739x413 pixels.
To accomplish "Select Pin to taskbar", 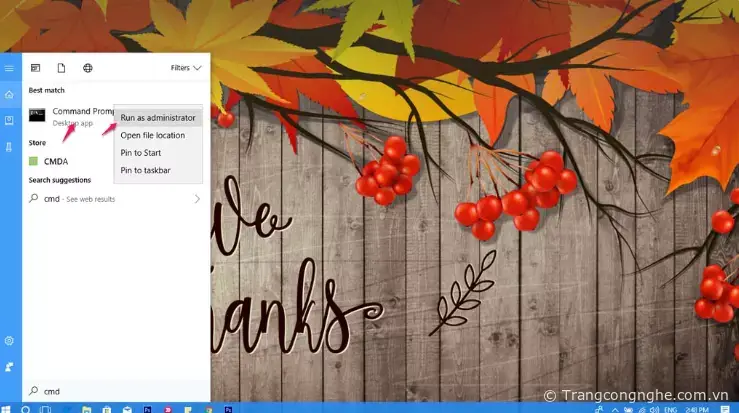I will point(145,170).
